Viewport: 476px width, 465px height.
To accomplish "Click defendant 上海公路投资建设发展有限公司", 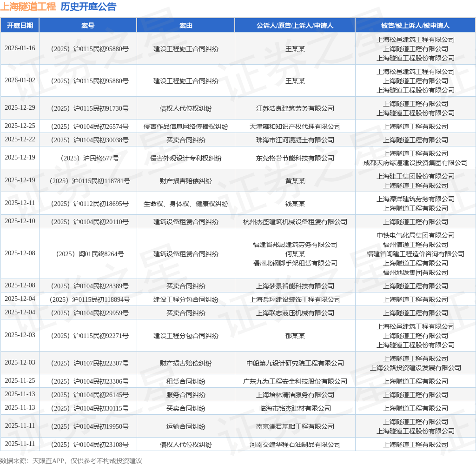I will (x=416, y=368).
